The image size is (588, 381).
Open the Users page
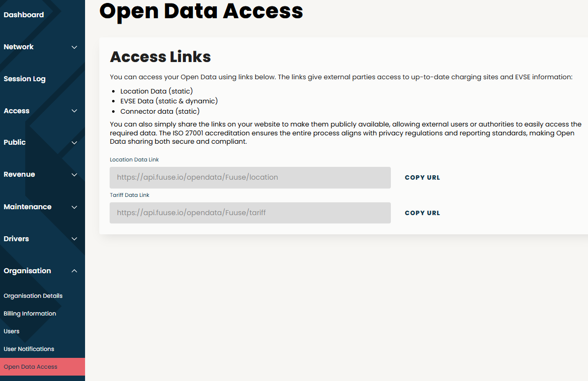pos(11,331)
